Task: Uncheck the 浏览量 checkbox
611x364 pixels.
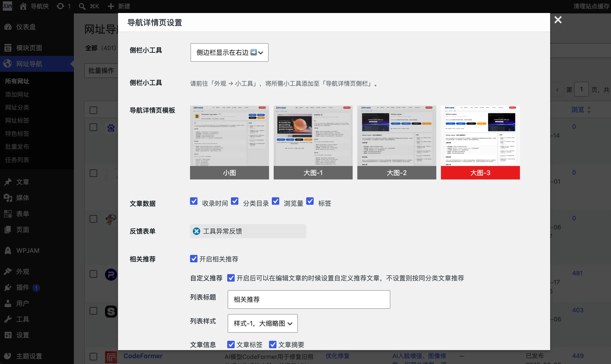Action: [276, 201]
